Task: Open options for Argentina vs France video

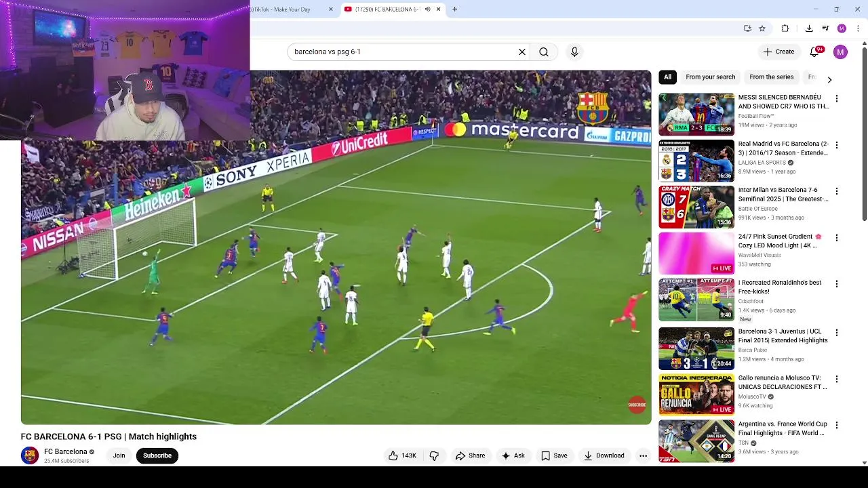Action: [x=836, y=425]
